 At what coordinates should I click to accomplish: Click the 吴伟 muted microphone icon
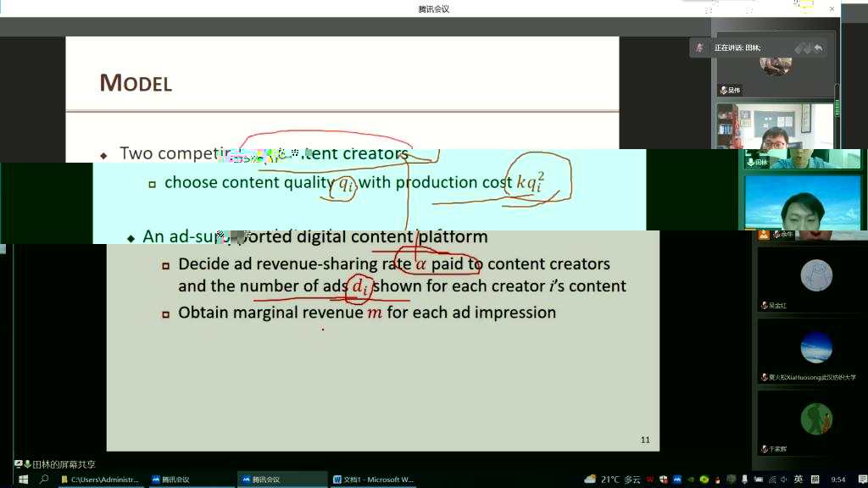(x=723, y=90)
